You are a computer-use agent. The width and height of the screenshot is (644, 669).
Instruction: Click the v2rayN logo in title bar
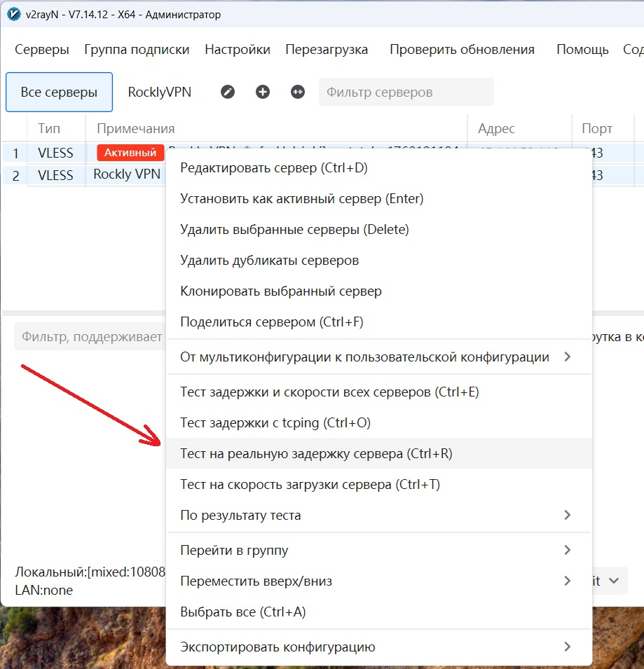pyautogui.click(x=12, y=14)
